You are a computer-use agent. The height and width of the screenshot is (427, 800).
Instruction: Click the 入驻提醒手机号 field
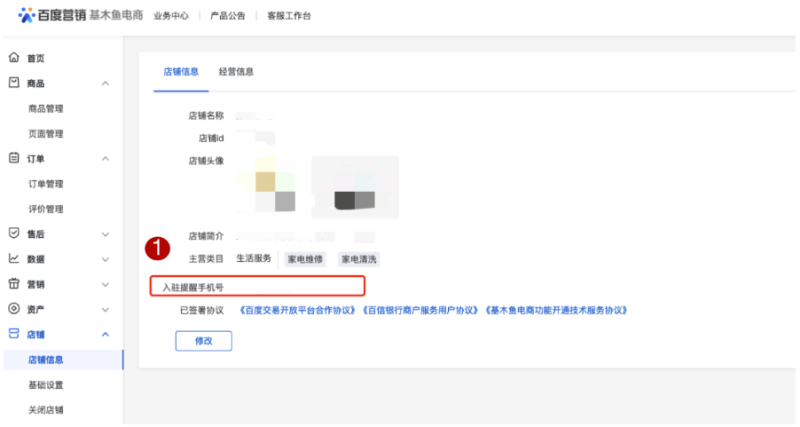tap(258, 286)
